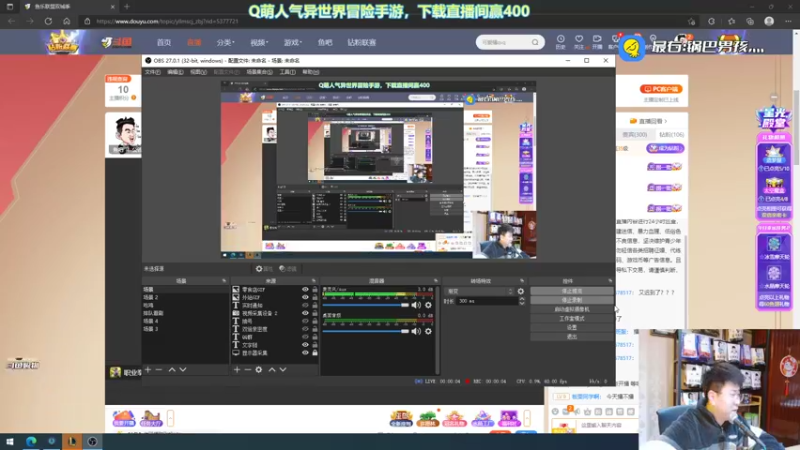
Task: Toggle visibility of 显示器采集 source
Action: tap(305, 353)
